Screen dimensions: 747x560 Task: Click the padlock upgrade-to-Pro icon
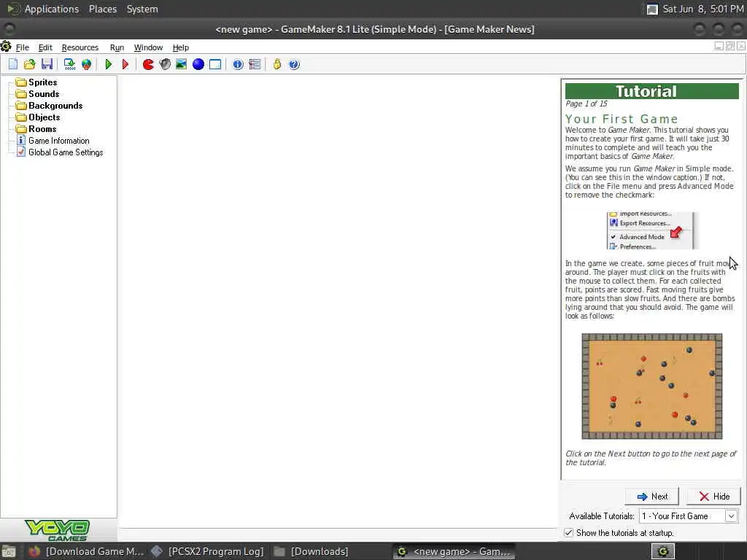coord(277,64)
